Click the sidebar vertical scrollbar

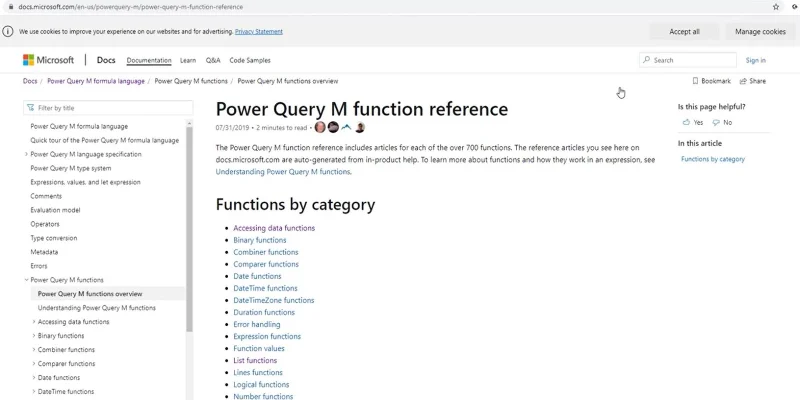pyautogui.click(x=190, y=230)
